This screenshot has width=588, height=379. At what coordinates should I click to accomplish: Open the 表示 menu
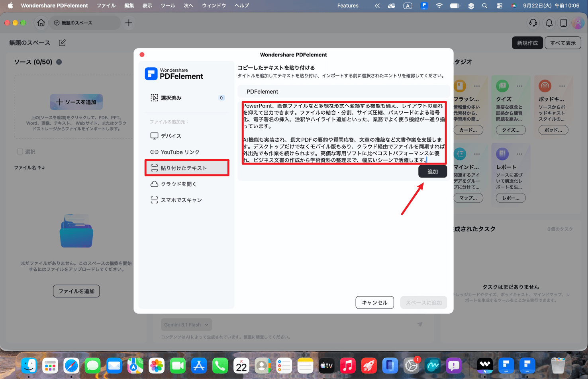147,6
